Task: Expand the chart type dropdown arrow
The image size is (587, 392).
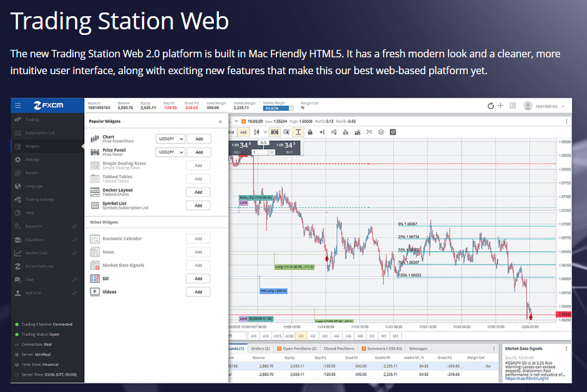Action: point(265,132)
